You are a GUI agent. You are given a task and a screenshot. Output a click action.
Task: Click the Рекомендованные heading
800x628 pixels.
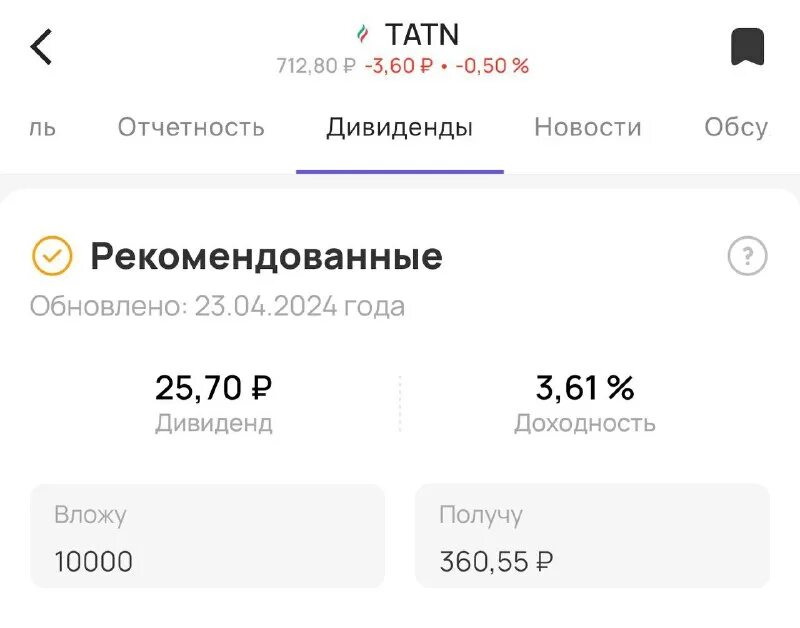(266, 256)
